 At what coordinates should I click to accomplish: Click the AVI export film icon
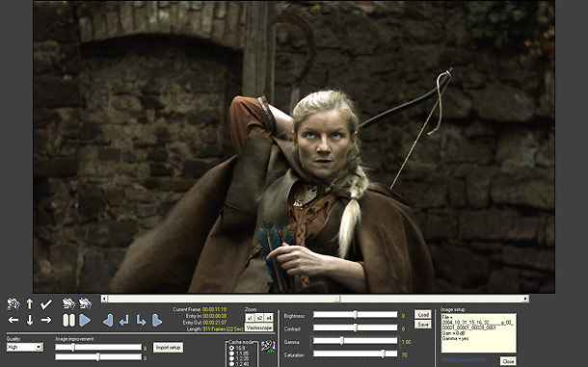pos(268,346)
